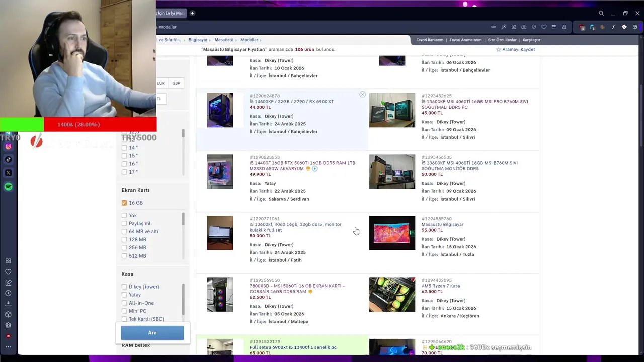Screen dimensions: 644x362
Task: Open the downloads icon in sidebar
Action: (x=8, y=304)
